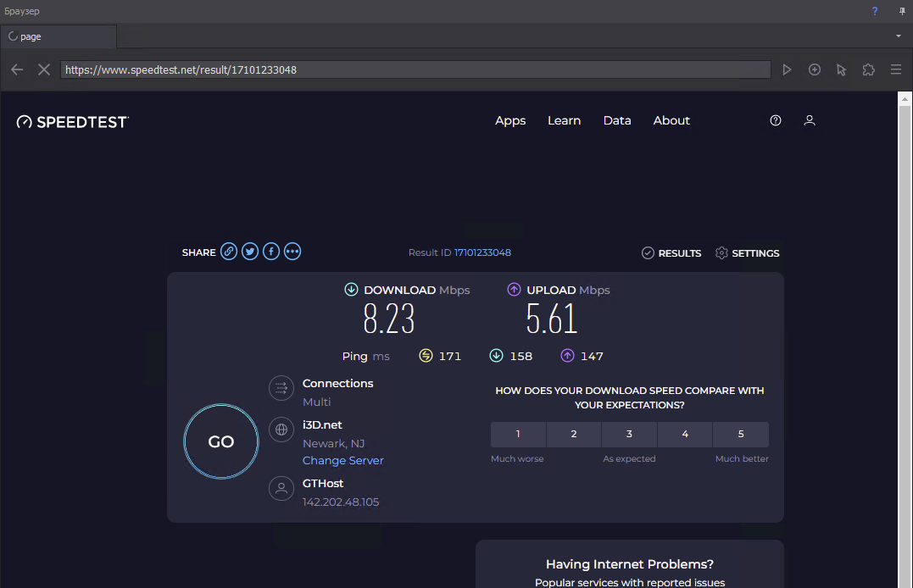Share result via Facebook icon
The height and width of the screenshot is (588, 913).
tap(271, 252)
